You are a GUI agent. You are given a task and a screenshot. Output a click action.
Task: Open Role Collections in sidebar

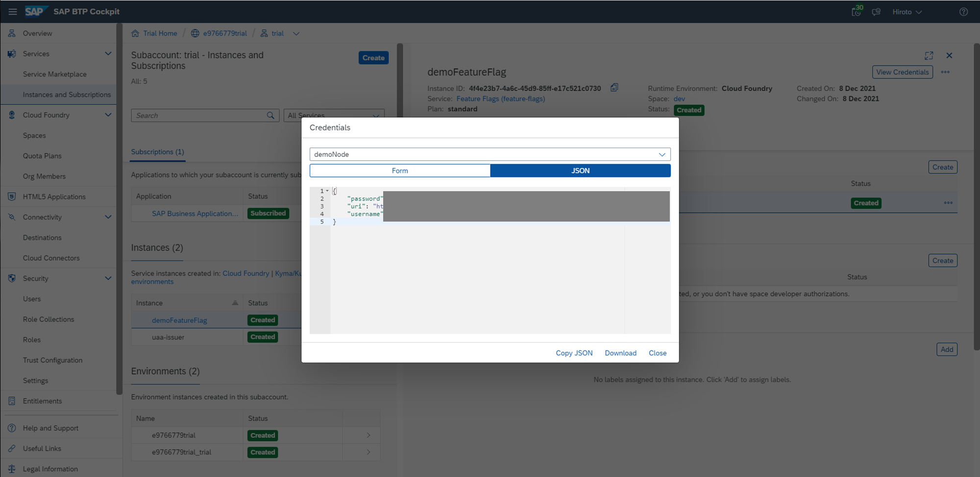point(49,319)
